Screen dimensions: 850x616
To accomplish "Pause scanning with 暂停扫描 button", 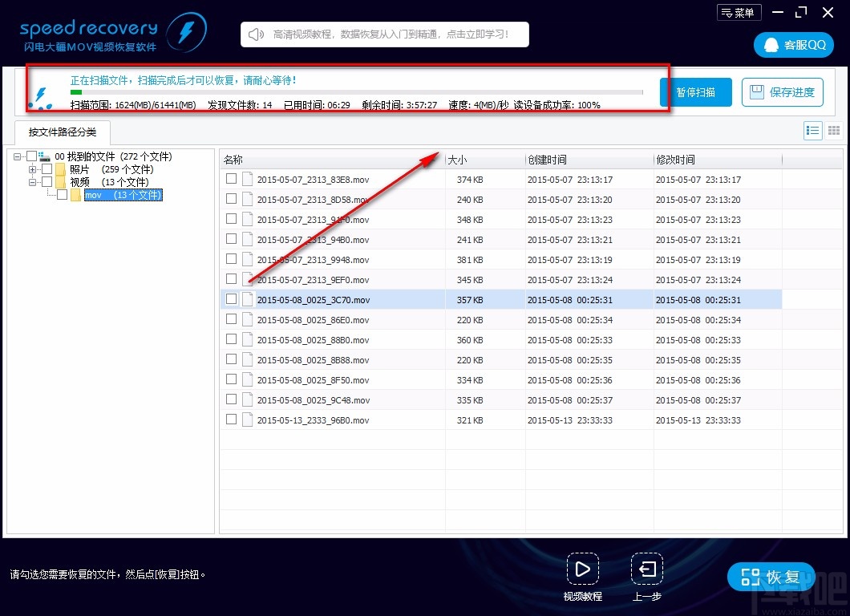I will pos(695,92).
